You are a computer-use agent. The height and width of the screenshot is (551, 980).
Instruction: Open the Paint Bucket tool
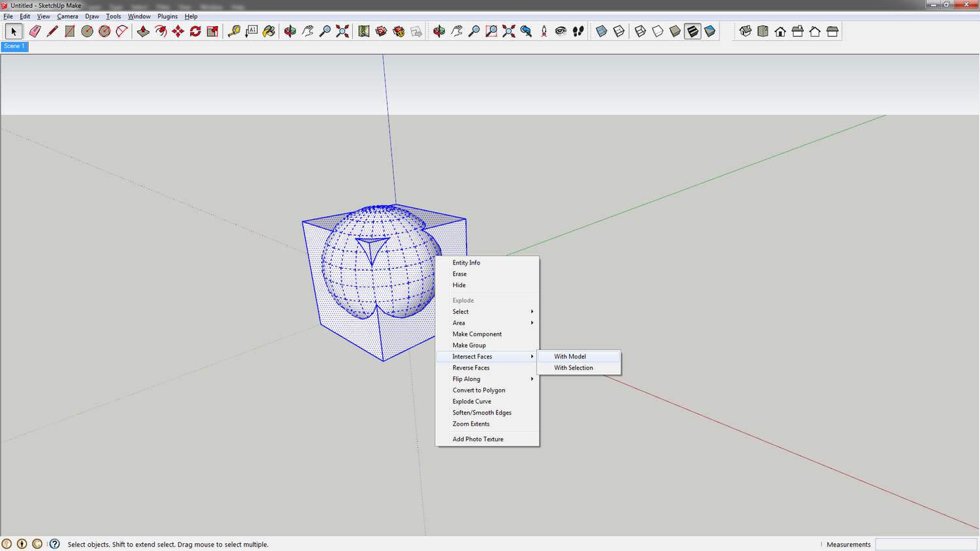coord(269,31)
